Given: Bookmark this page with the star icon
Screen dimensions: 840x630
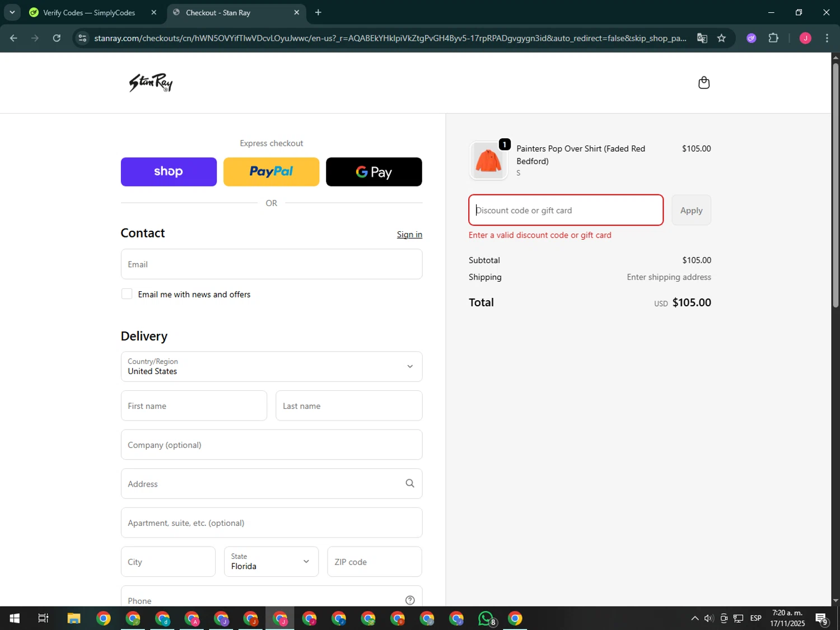Looking at the screenshot, I should point(721,38).
